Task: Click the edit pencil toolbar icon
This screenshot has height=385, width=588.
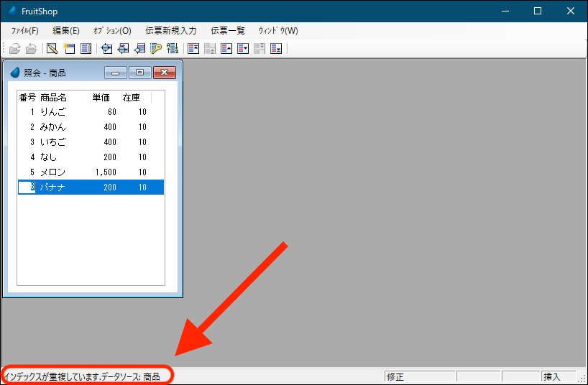Action: 52,49
